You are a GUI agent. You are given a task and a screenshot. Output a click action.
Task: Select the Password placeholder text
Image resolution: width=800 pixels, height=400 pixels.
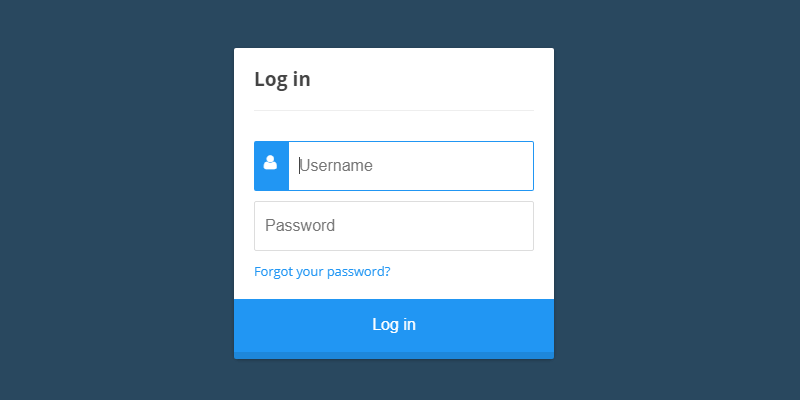(x=300, y=226)
